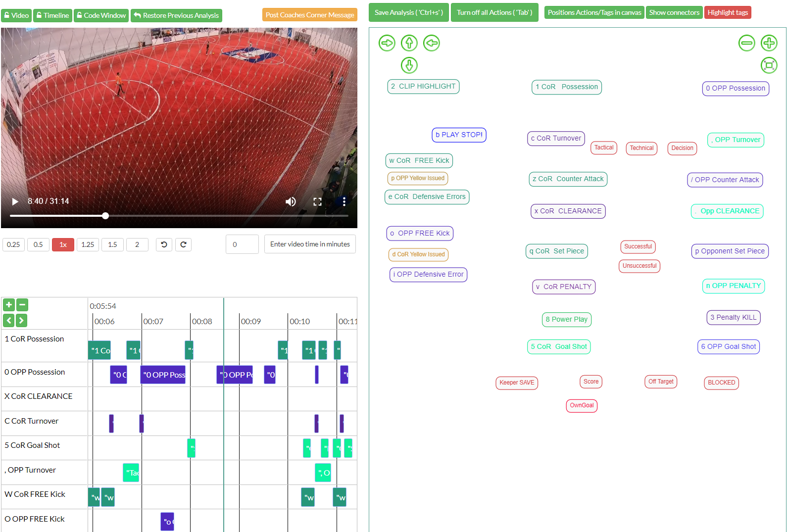The image size is (787, 532).
Task: Tag p OPP Yellow Issued
Action: pos(417,178)
